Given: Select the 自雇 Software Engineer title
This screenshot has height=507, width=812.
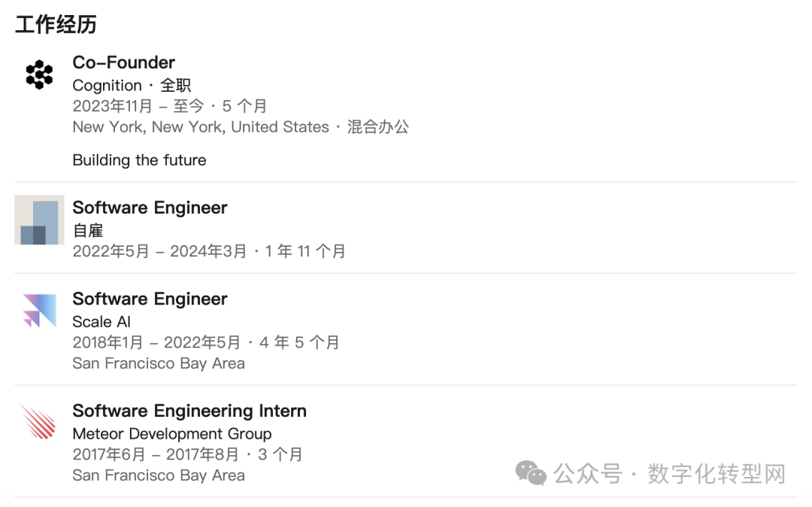Looking at the screenshot, I should point(150,208).
